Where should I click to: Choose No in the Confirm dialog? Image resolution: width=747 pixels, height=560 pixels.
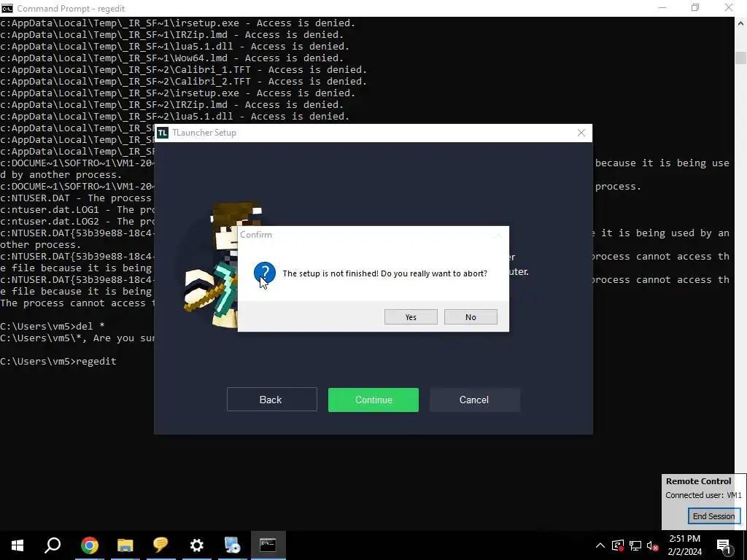(471, 317)
